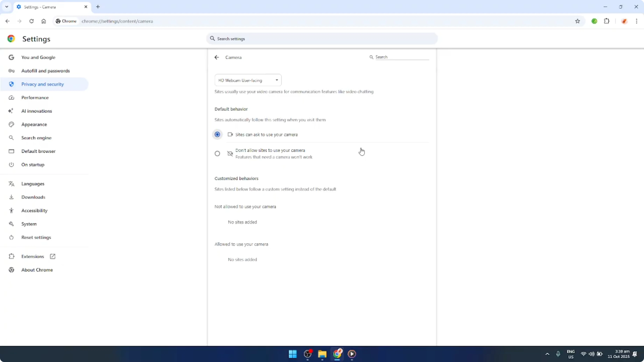Open the home page

pos(44,21)
